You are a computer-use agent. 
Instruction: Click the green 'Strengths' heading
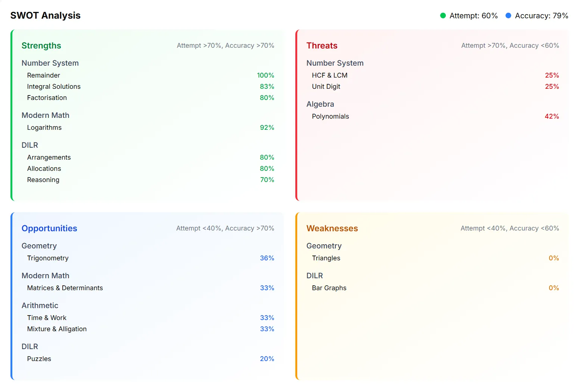tap(41, 46)
